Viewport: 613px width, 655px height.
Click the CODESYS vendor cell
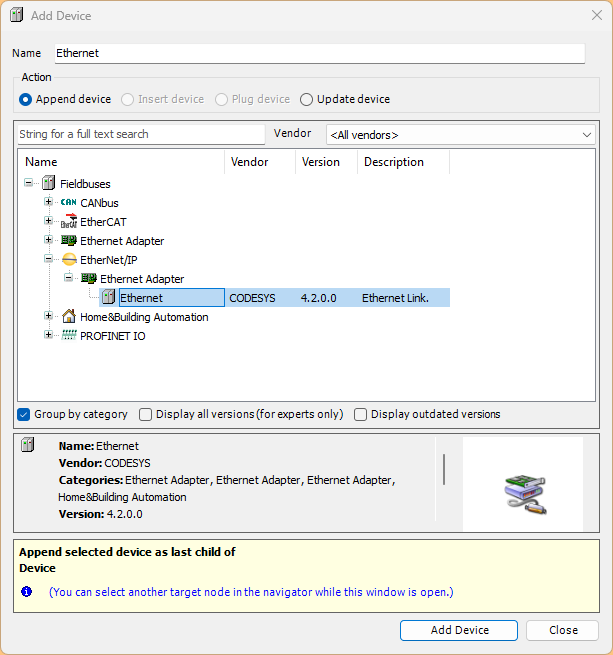point(252,298)
